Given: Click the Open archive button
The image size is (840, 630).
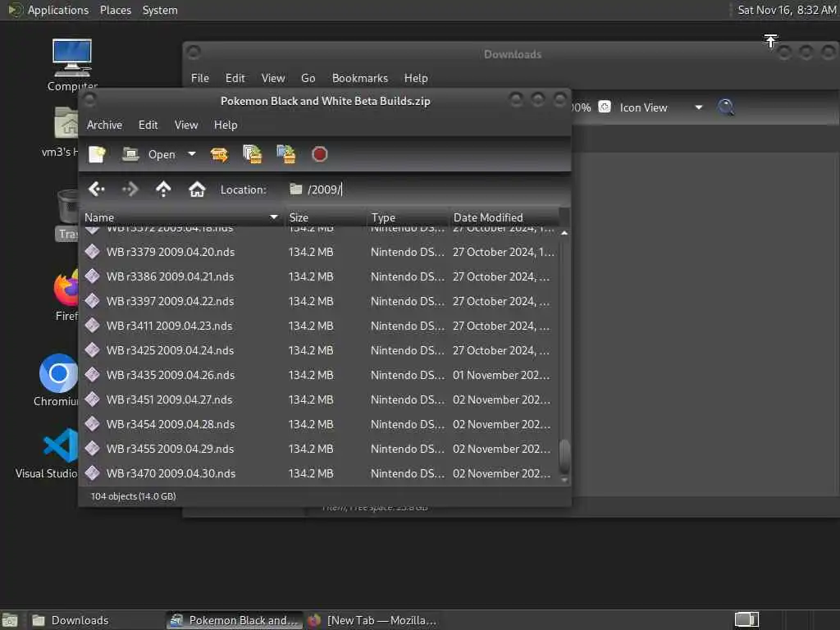Looking at the screenshot, I should pos(149,154).
